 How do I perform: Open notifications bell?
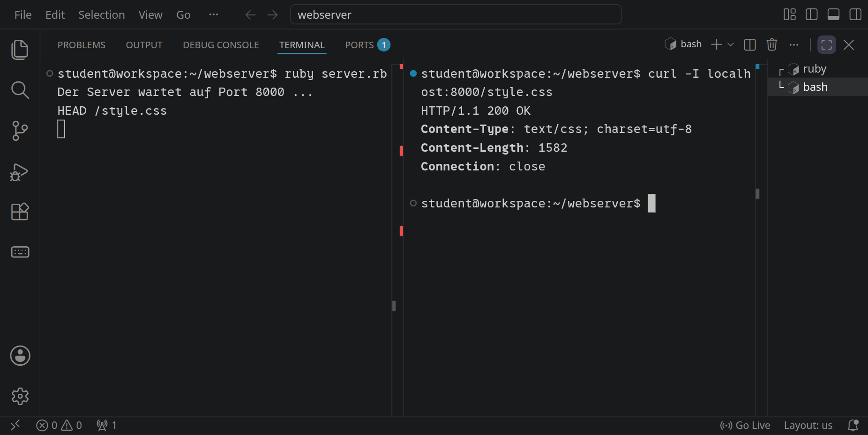[853, 425]
